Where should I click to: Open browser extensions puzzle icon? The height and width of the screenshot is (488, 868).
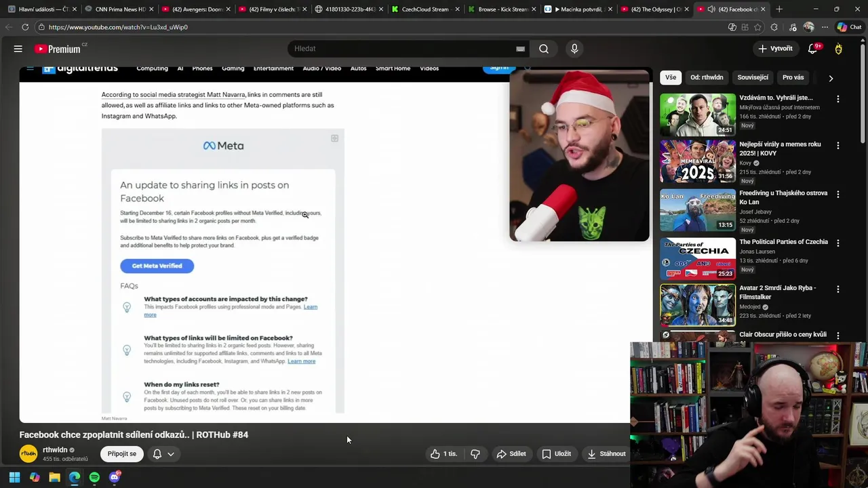[774, 27]
